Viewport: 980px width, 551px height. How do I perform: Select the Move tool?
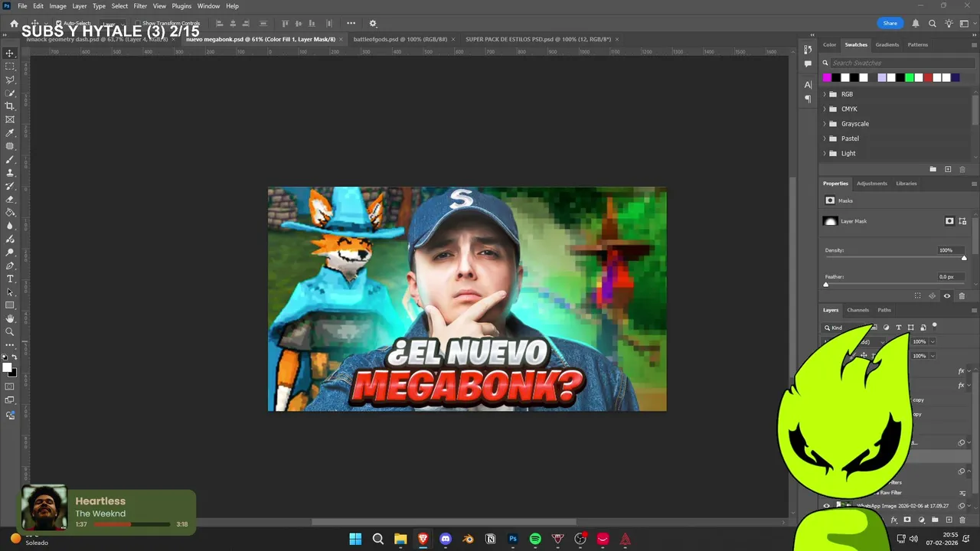[x=10, y=53]
